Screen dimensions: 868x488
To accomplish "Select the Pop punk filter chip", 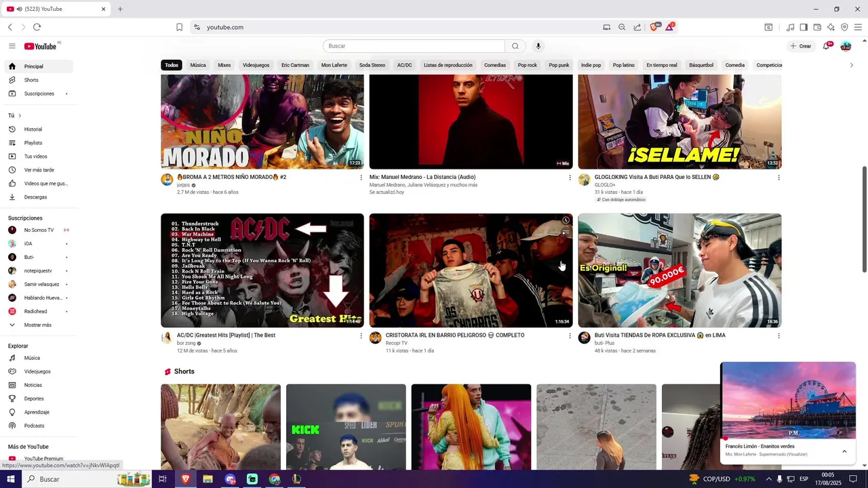I will click(x=559, y=65).
